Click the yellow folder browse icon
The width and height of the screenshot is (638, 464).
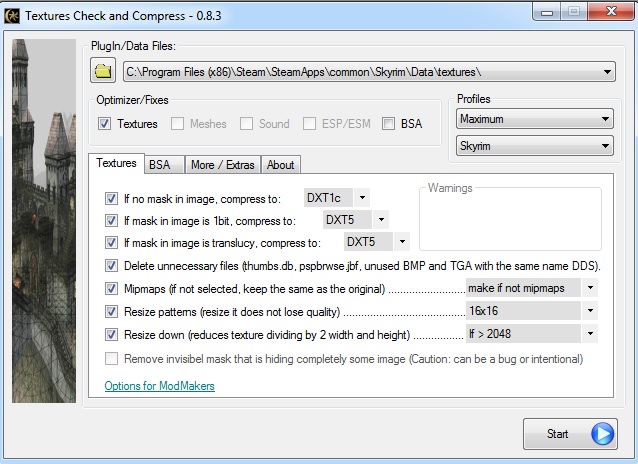coord(103,71)
